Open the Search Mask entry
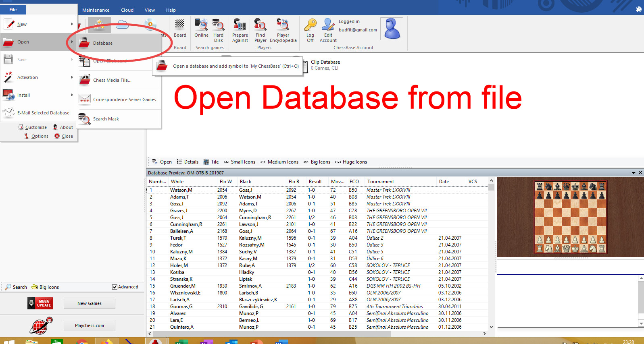 pyautogui.click(x=119, y=119)
